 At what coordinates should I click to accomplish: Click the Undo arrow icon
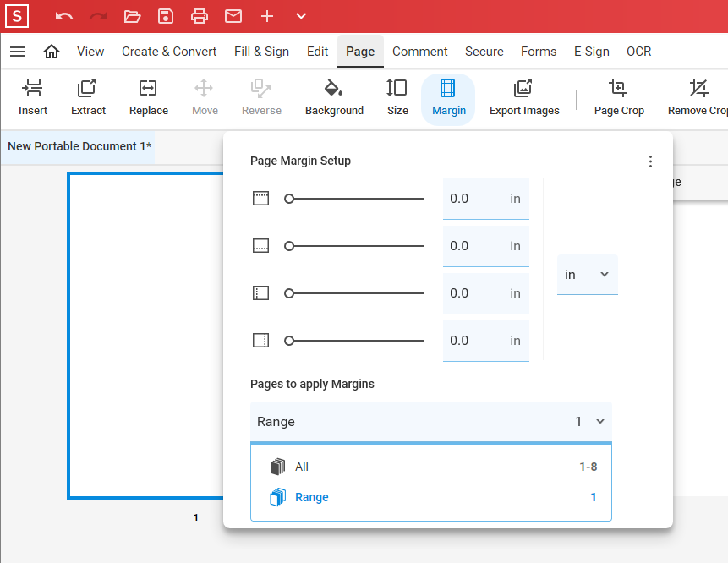click(64, 16)
